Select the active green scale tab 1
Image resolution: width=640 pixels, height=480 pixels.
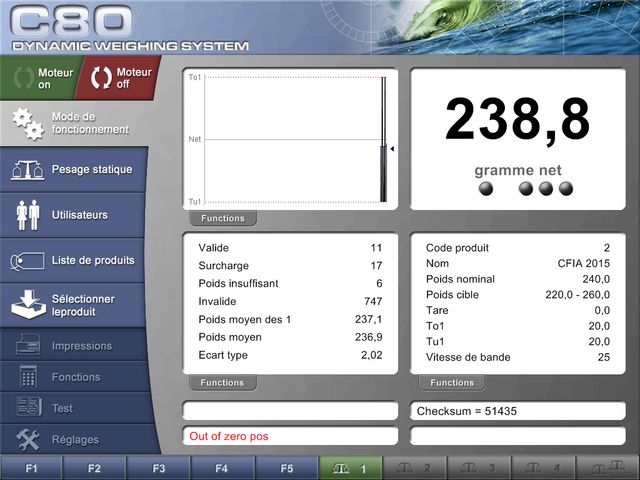(351, 468)
